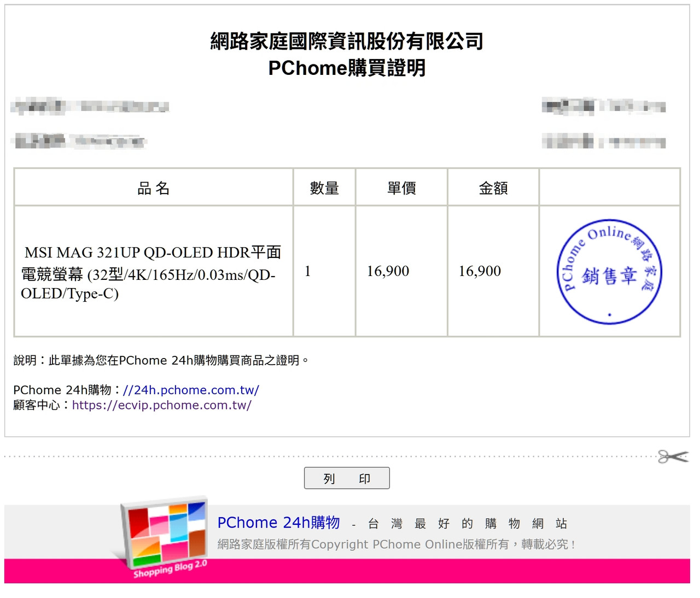Click the 網路家庭版權所有 copyright text

396,544
